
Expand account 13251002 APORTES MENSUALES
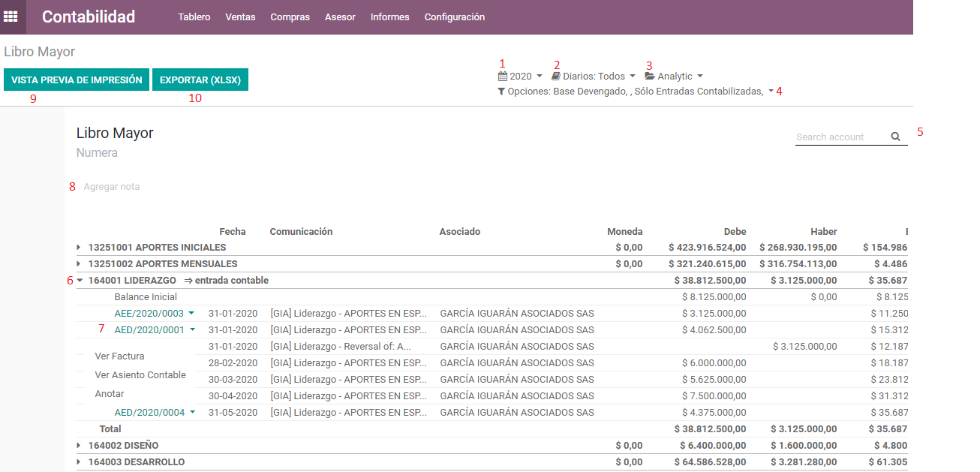[x=79, y=263]
